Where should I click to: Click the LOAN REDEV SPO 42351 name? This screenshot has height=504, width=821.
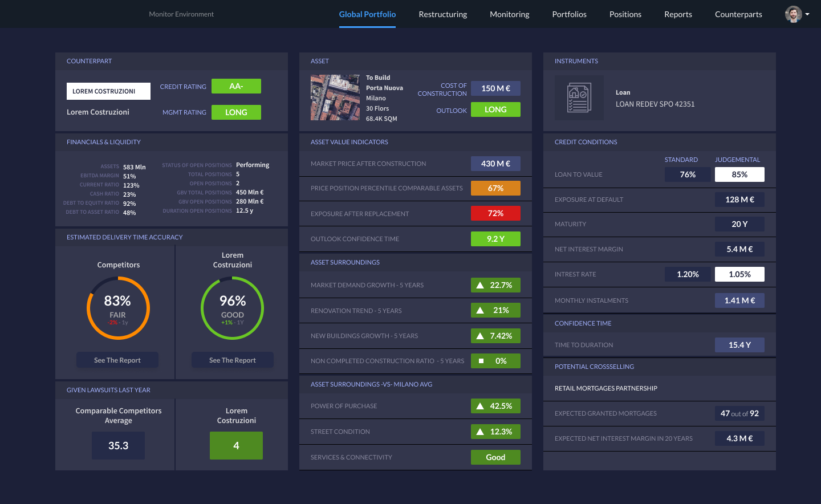(x=655, y=104)
